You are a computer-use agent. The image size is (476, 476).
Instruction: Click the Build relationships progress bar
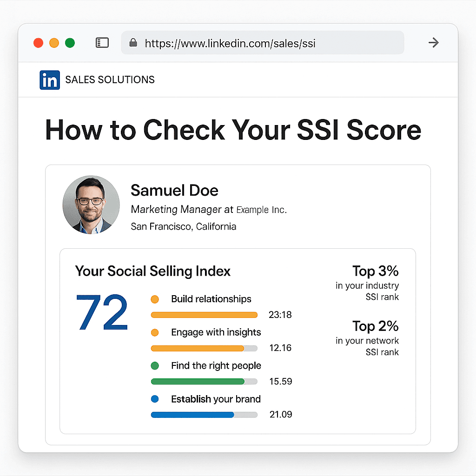pos(204,315)
